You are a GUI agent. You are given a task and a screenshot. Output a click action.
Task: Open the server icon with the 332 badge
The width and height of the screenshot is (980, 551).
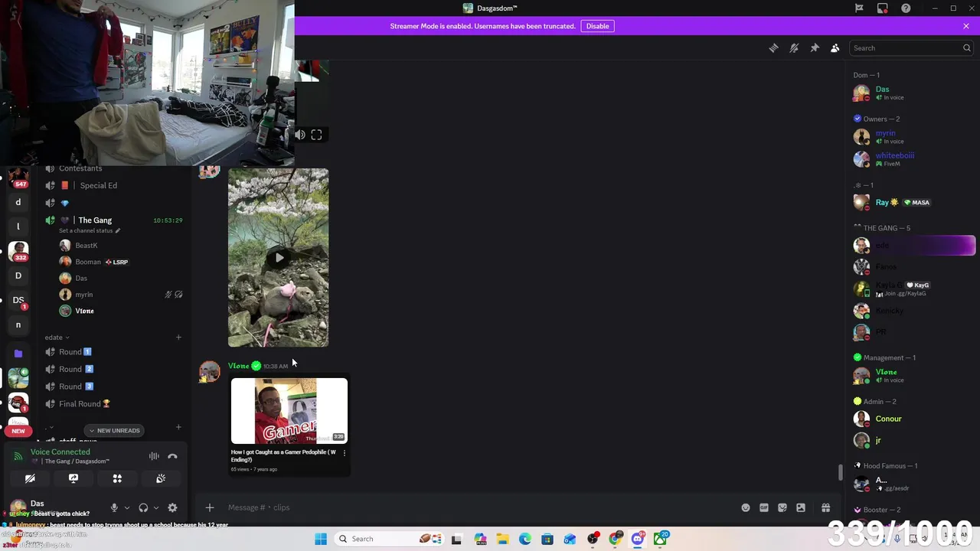18,251
